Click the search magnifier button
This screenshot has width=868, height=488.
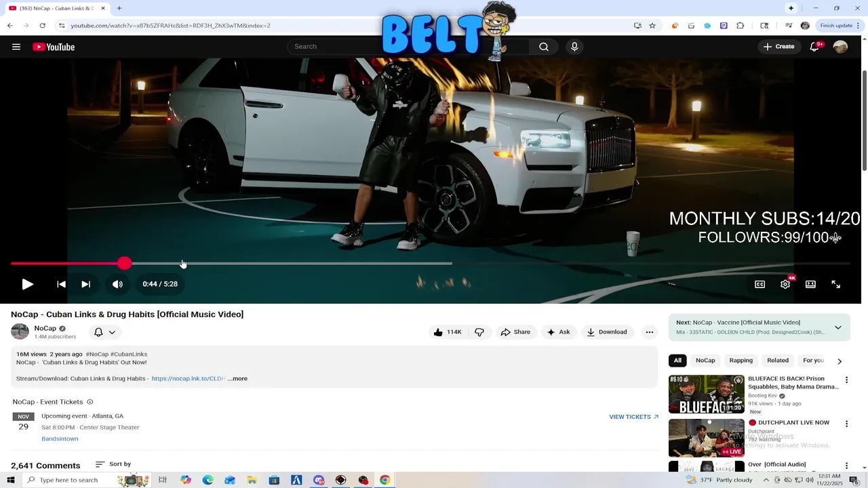coord(544,47)
